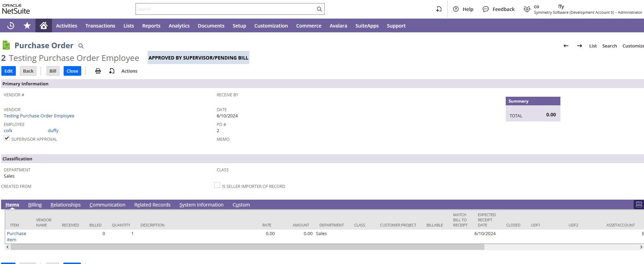Open the Recent Records clock icon
Screen dimensions: 644x264
(x=11, y=25)
